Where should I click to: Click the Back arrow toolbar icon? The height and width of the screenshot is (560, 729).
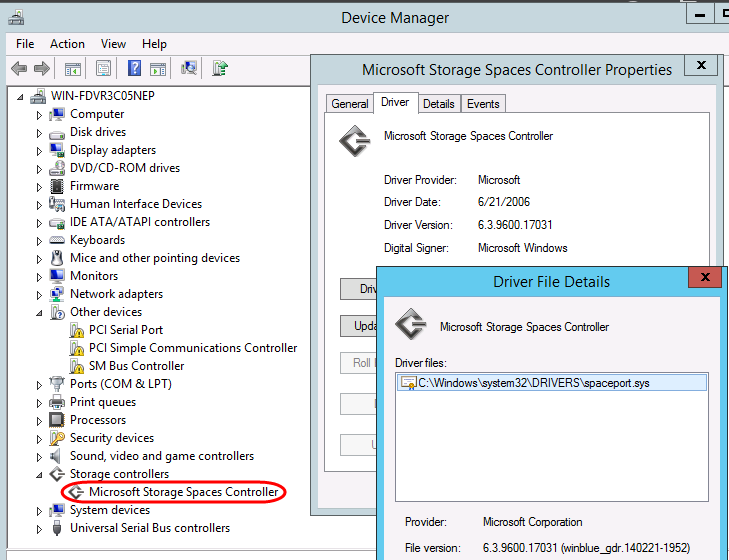click(19, 69)
